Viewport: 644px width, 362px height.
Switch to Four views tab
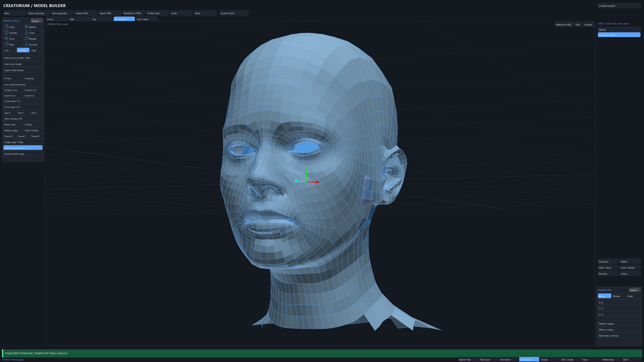pyautogui.click(x=147, y=19)
